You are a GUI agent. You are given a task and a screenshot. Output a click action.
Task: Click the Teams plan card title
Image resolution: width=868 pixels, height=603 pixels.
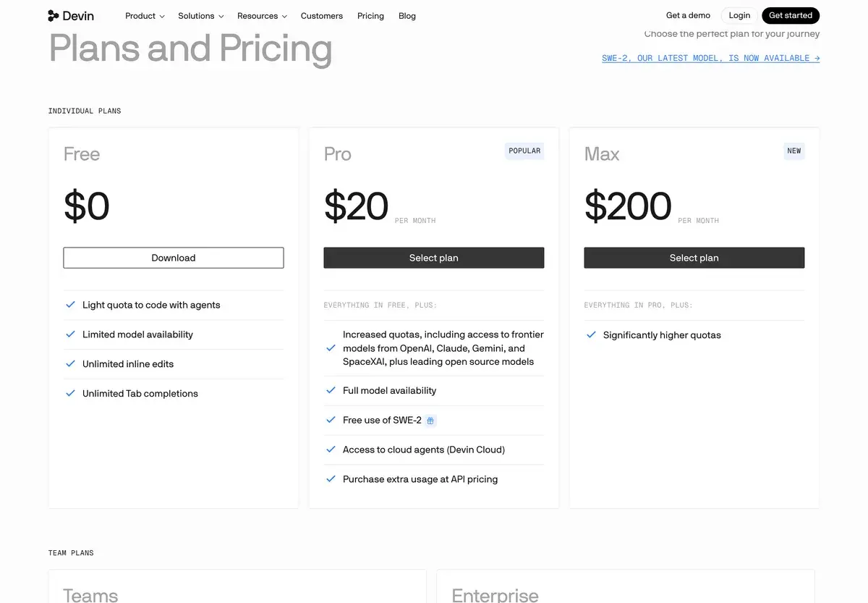90,595
